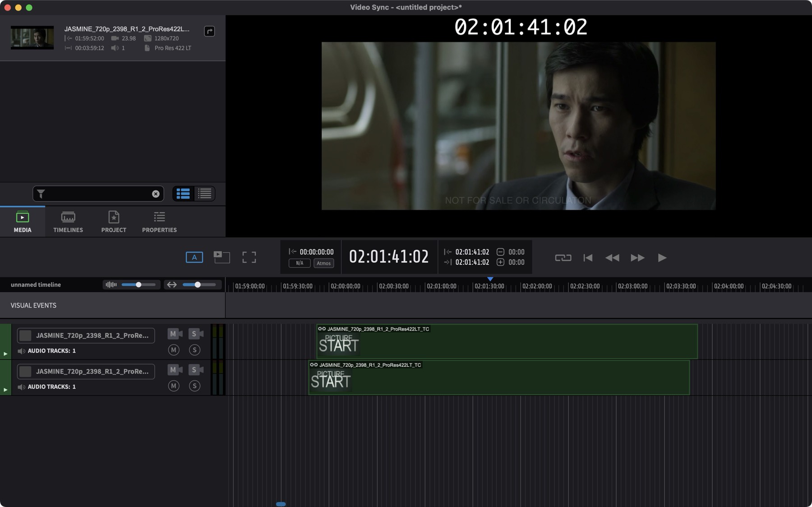Click the video preview frame

coord(518,126)
